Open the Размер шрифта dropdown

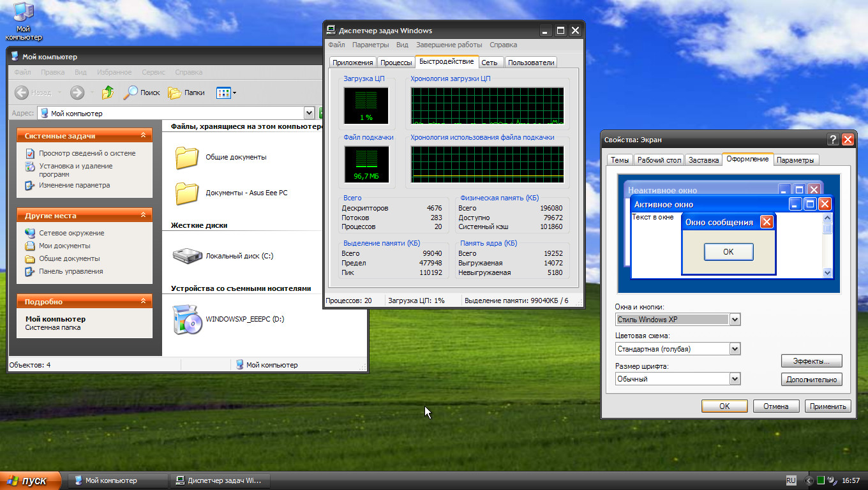(735, 379)
